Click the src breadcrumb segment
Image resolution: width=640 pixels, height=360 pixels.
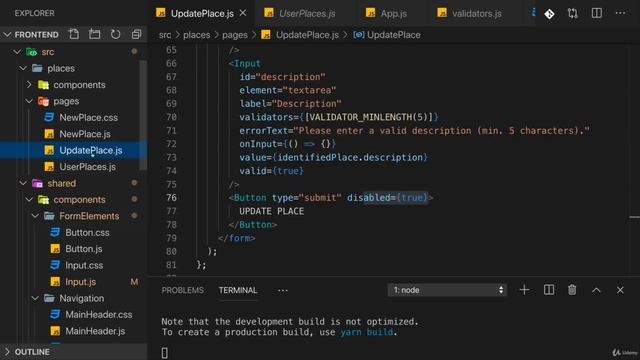[165, 35]
